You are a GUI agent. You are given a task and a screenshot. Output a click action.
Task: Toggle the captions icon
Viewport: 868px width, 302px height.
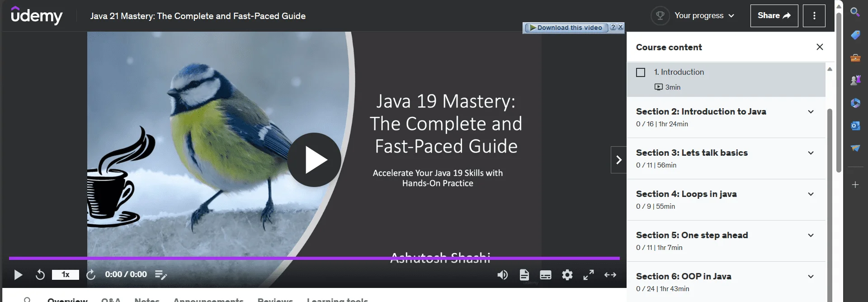[x=546, y=275]
